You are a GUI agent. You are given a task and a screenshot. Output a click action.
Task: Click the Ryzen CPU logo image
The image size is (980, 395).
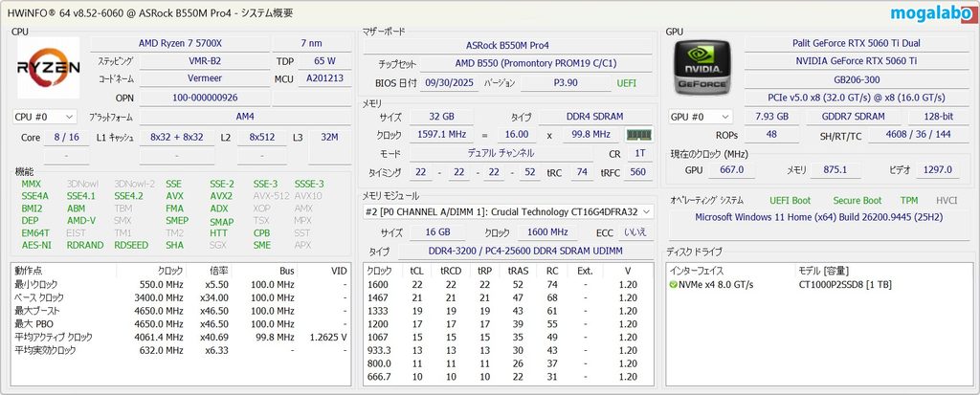coord(48,68)
